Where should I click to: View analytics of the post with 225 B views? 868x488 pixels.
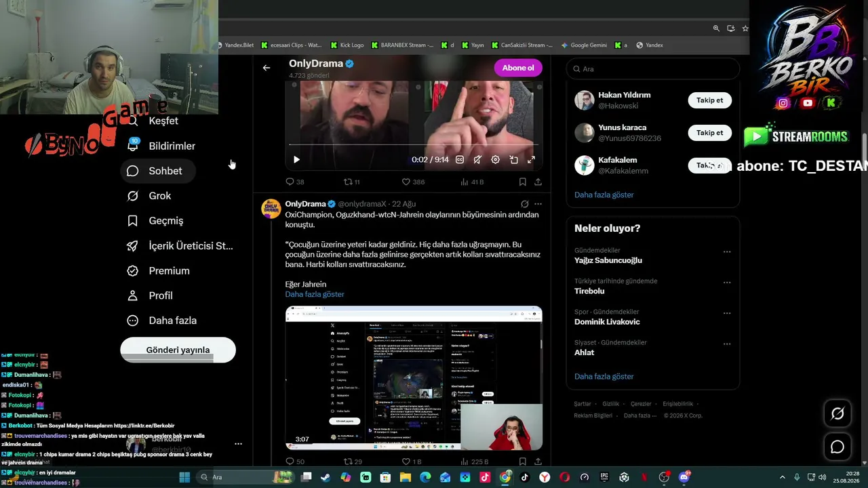(x=474, y=462)
